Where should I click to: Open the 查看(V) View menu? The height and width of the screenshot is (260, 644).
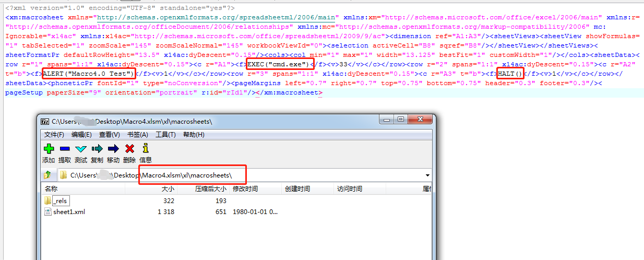[110, 135]
